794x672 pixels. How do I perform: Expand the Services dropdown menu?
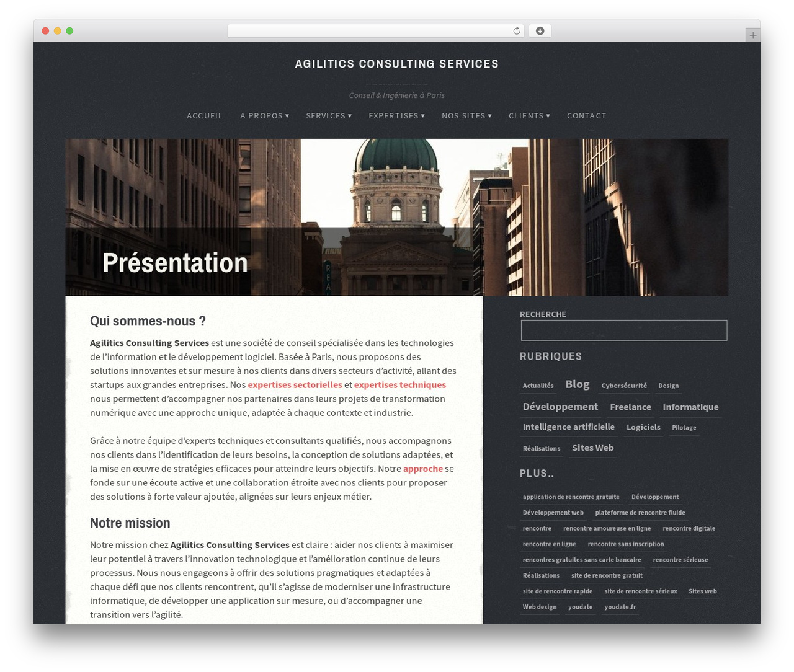click(329, 116)
